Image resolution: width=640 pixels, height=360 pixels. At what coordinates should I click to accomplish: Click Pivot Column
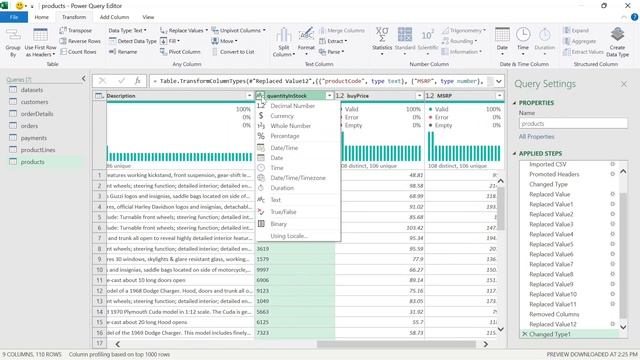coord(180,52)
